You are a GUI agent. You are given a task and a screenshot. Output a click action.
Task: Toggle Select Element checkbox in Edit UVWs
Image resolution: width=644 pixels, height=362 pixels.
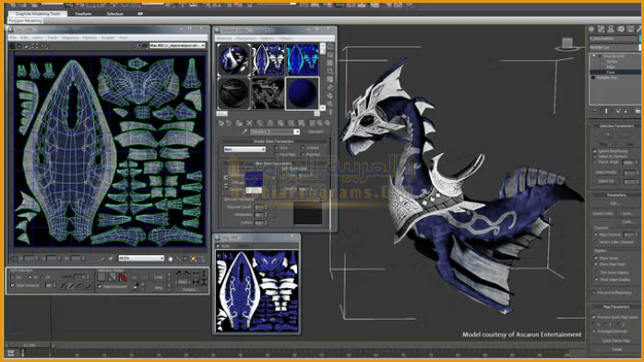(101, 287)
